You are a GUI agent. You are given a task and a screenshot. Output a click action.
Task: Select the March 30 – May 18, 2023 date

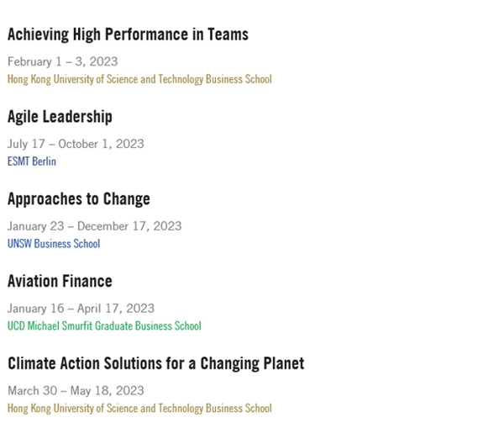(x=76, y=391)
